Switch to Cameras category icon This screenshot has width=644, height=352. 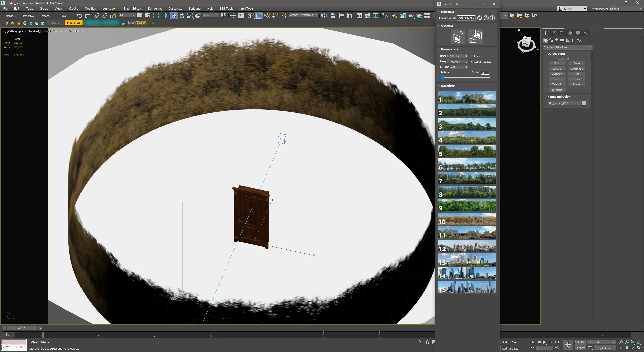tap(562, 40)
